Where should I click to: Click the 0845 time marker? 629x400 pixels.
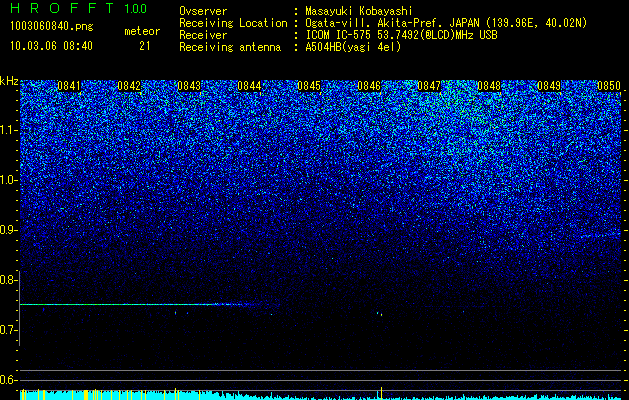click(309, 86)
